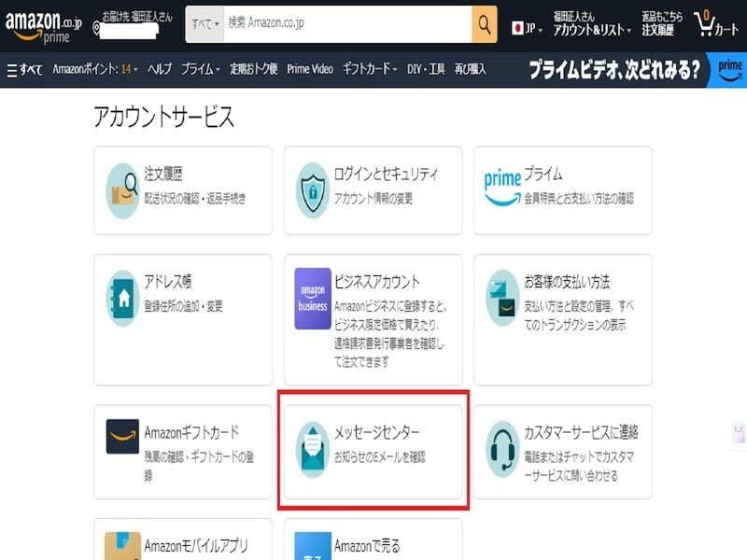Click the カート label in header

tap(726, 30)
